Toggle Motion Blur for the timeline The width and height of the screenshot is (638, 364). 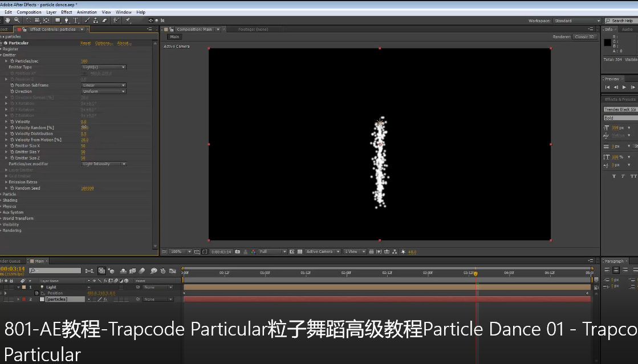[x=142, y=271]
